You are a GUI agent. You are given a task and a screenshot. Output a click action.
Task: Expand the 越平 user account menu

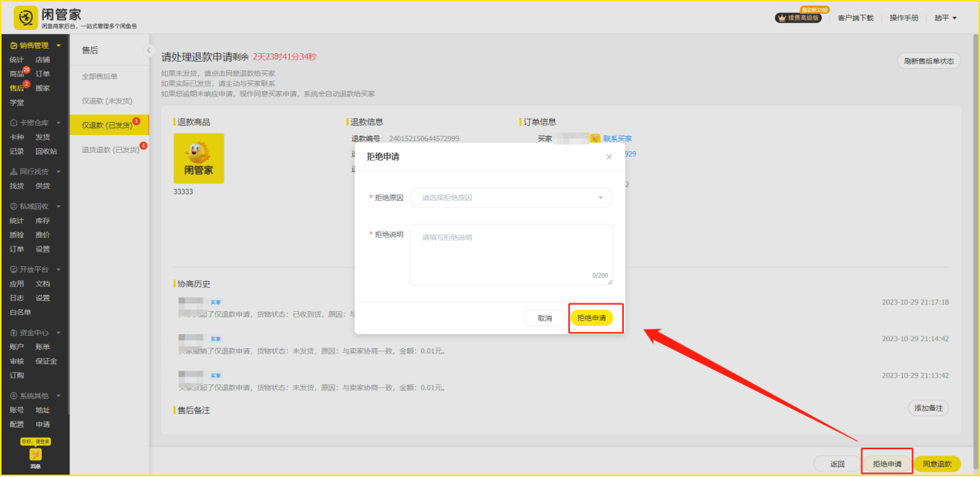[945, 18]
